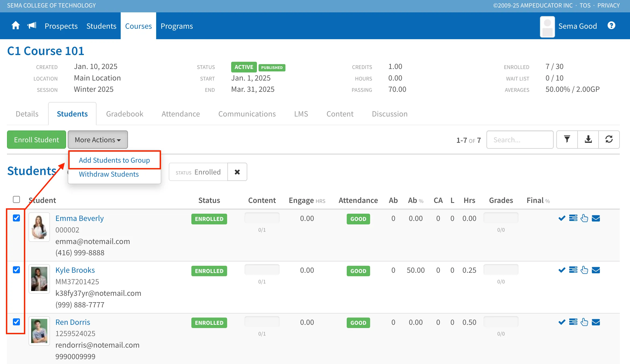Go to the Home icon
Viewport: 630px width, 364px height.
(16, 26)
